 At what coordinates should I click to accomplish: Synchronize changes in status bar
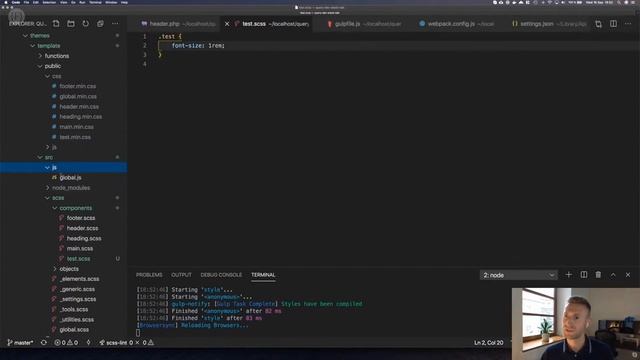[x=44, y=343]
